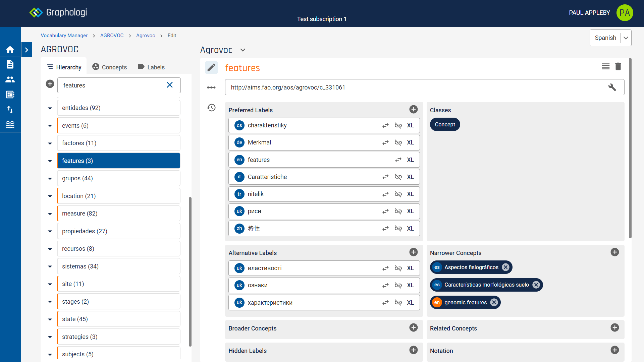
Task: Clear the features search field
Action: coord(170,85)
